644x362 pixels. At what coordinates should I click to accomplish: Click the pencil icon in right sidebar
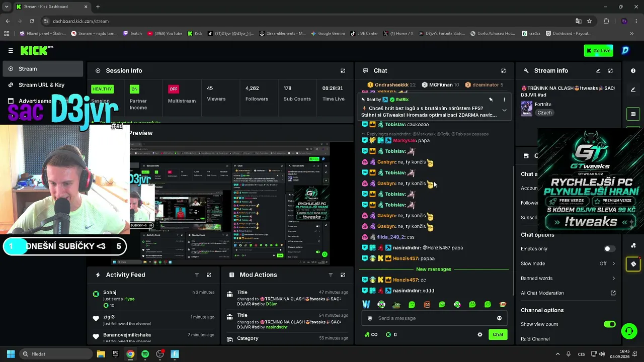tap(633, 89)
